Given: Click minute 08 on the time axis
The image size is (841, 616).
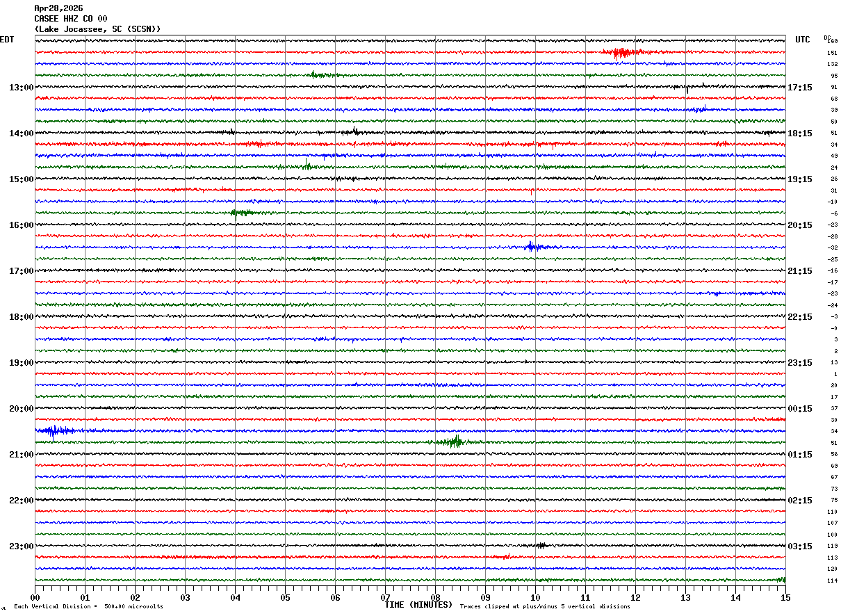Looking at the screenshot, I should (435, 597).
